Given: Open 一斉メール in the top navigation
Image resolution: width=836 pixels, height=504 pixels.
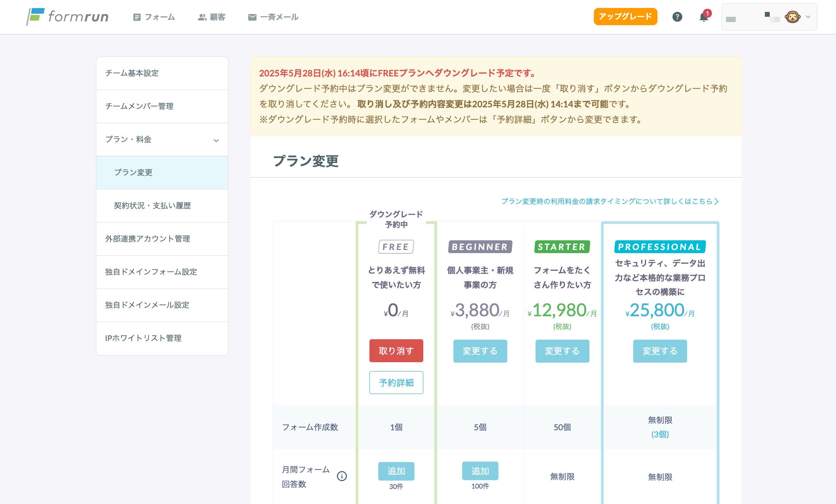Looking at the screenshot, I should (x=273, y=17).
